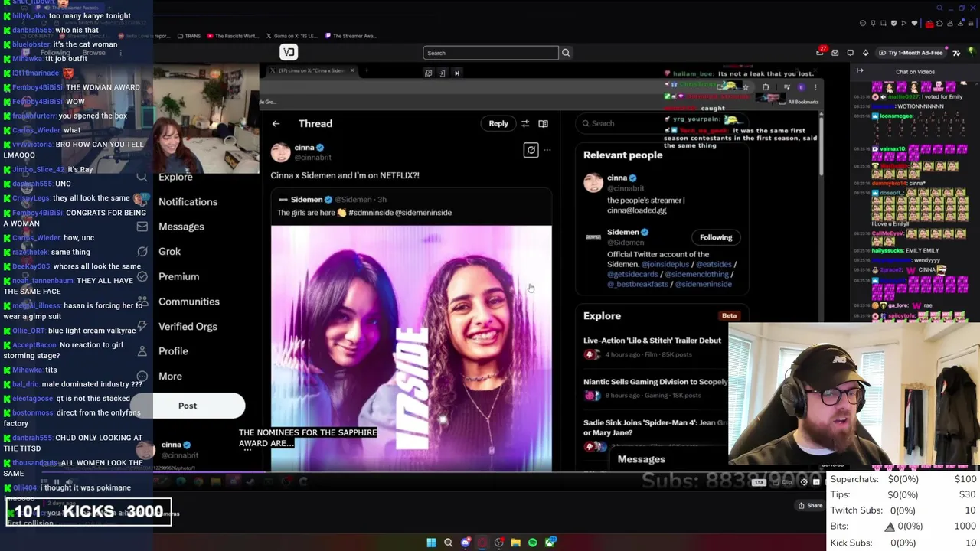Click the copy windows icon above the thread
The height and width of the screenshot is (551, 980).
[x=429, y=73]
